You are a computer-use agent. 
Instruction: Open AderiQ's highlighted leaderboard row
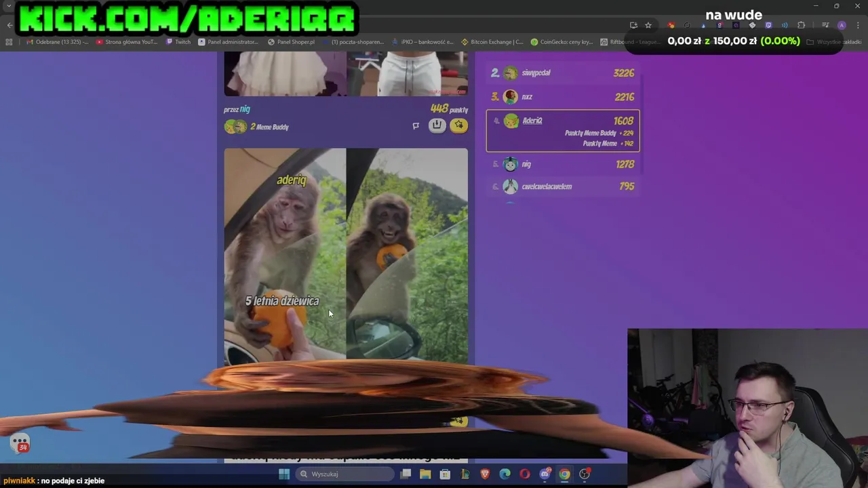coord(563,131)
